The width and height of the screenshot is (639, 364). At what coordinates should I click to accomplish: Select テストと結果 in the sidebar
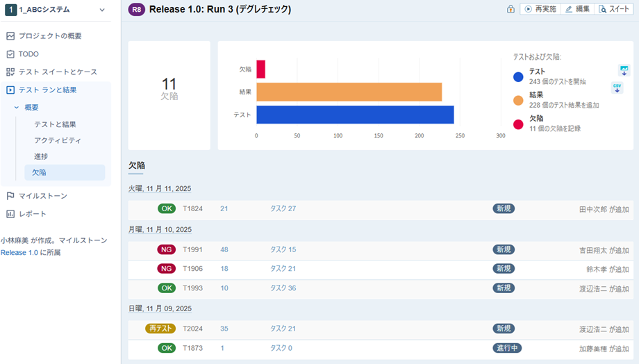[x=55, y=124]
